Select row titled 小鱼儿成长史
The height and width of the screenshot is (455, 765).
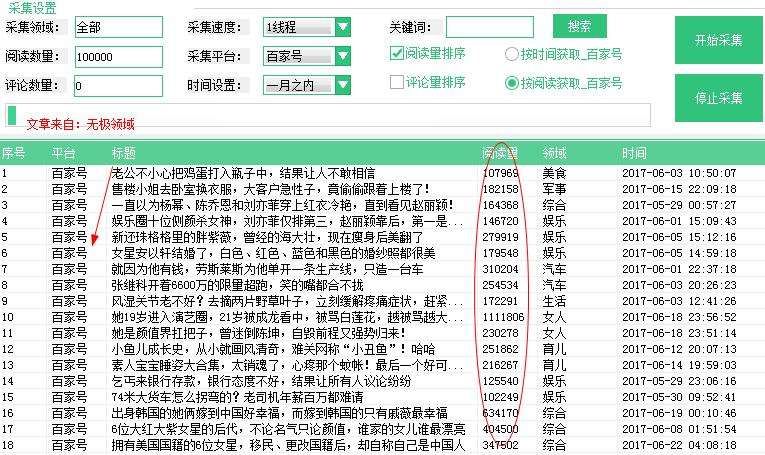click(382, 349)
